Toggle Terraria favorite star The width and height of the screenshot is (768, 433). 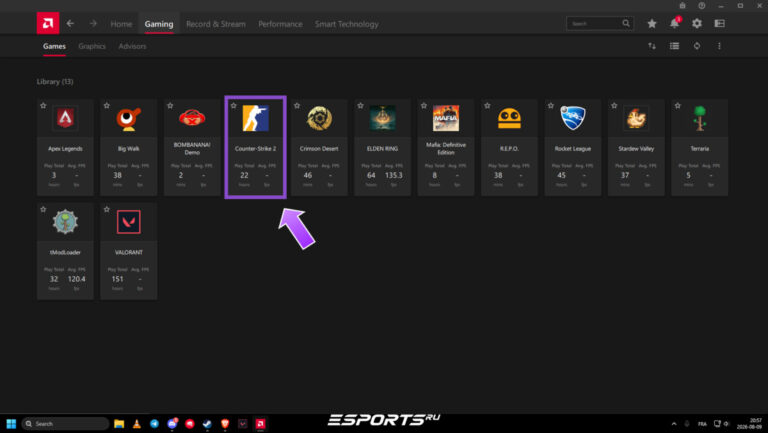[x=677, y=105]
